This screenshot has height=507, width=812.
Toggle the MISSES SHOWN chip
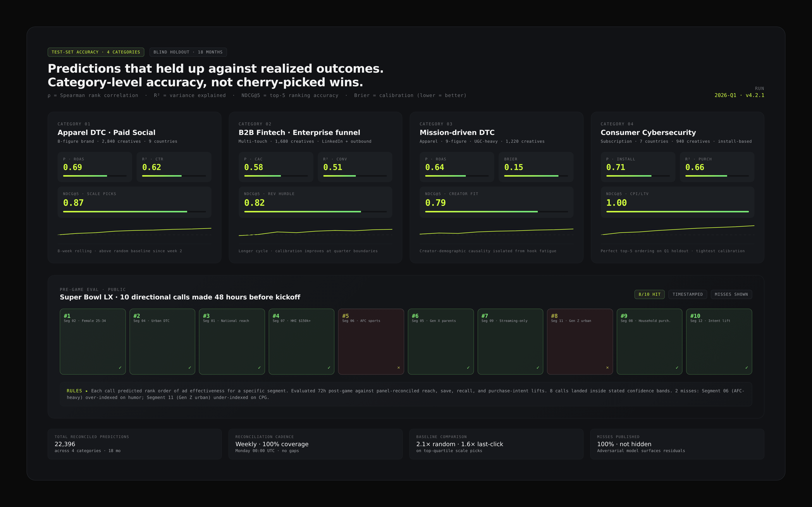731,294
